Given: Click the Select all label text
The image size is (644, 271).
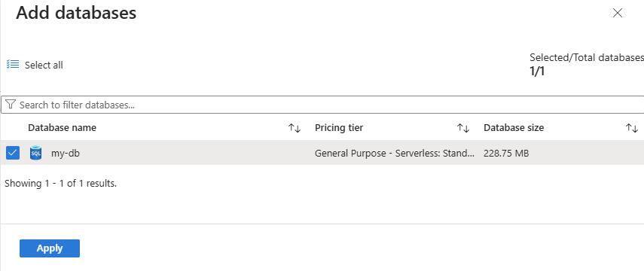Looking at the screenshot, I should 44,65.
